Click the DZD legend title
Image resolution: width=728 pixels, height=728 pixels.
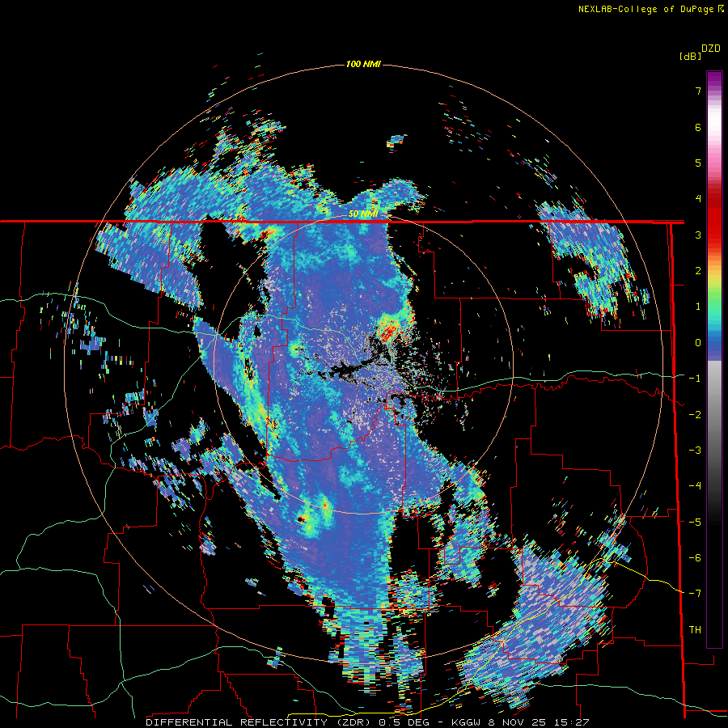(711, 49)
